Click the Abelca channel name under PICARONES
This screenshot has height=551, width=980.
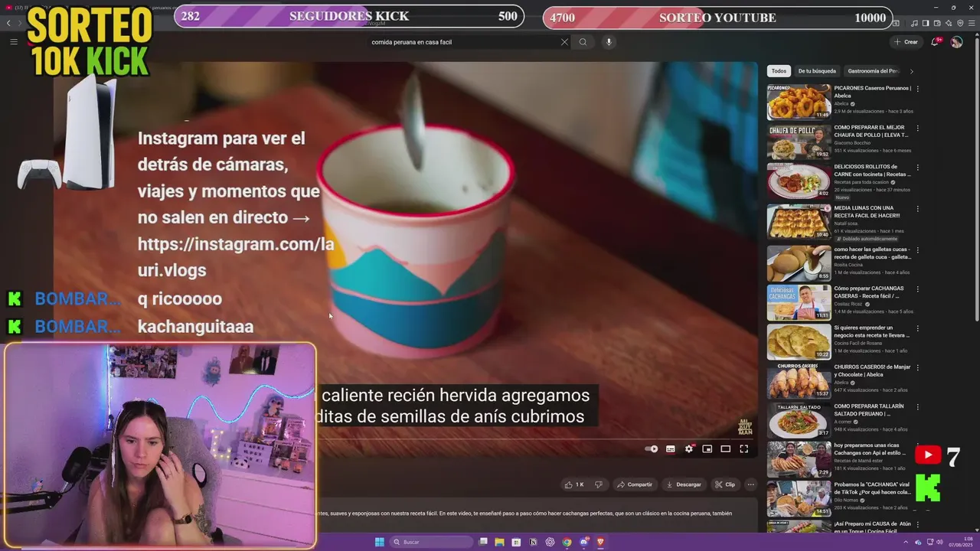coord(841,103)
